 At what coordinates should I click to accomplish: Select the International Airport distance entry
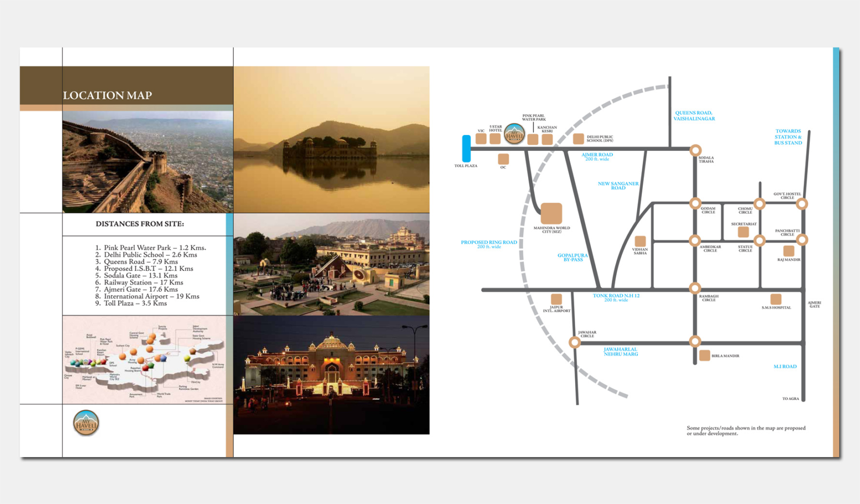(x=151, y=297)
